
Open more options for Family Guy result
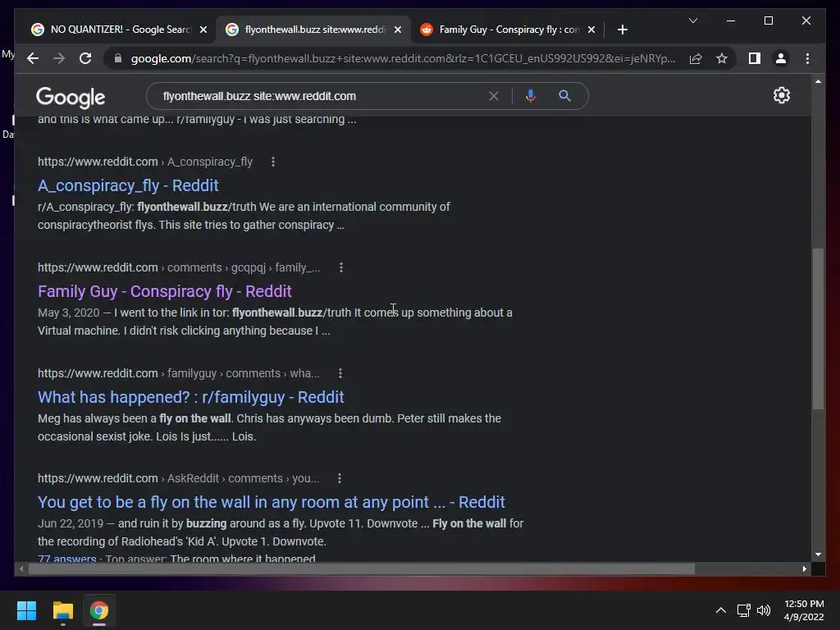coord(341,267)
